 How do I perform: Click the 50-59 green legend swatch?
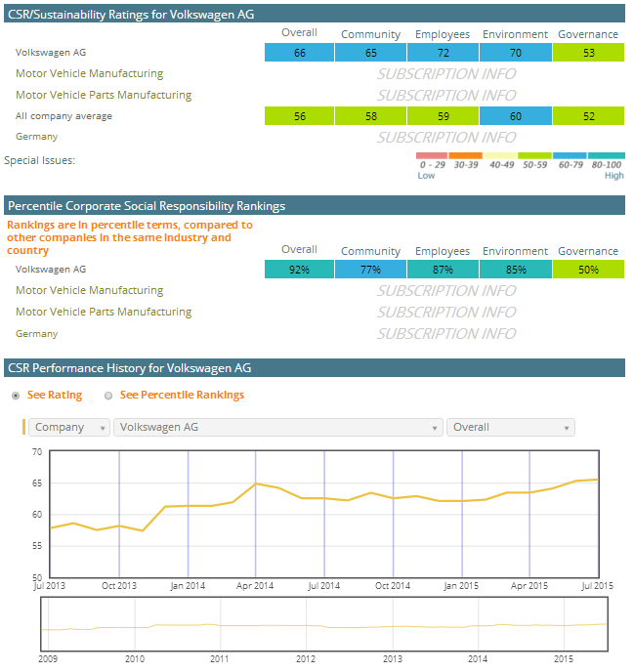pyautogui.click(x=534, y=155)
